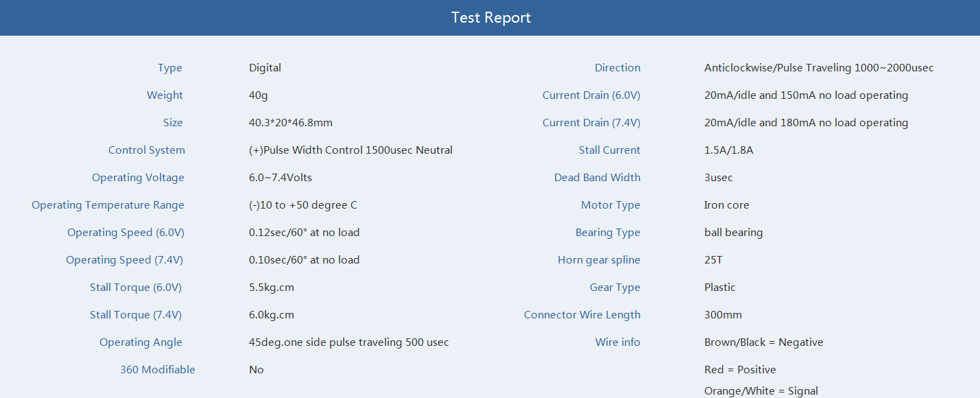Click the 1.5A/1.8A stall current value

coord(728,150)
